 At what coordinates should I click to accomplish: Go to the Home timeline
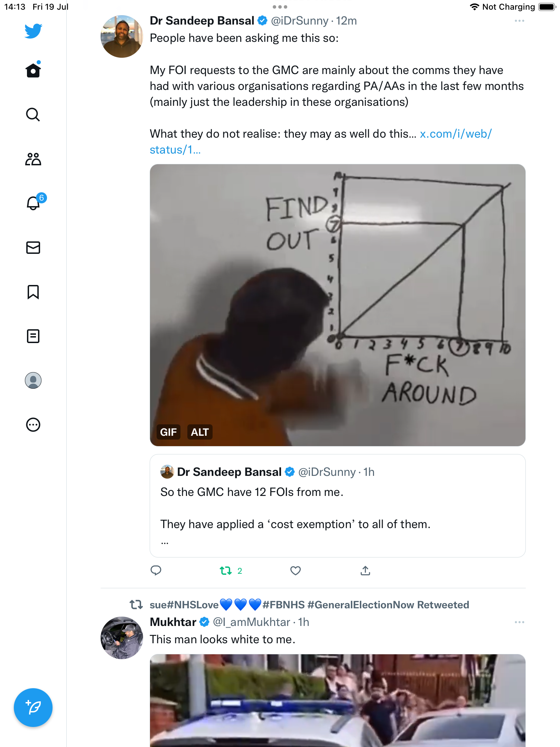pyautogui.click(x=33, y=70)
